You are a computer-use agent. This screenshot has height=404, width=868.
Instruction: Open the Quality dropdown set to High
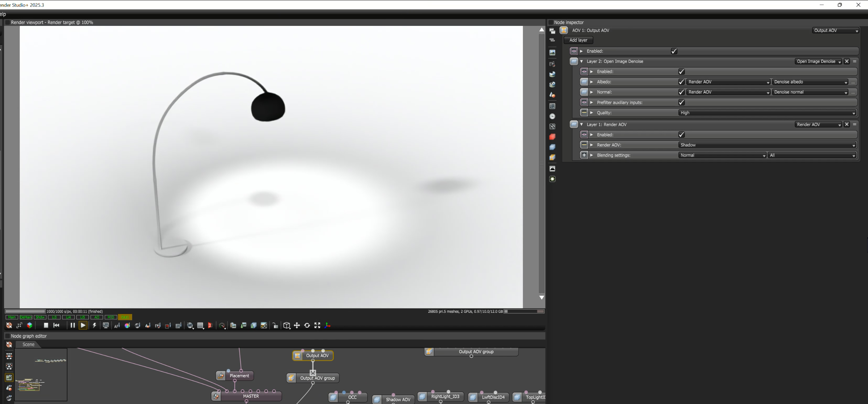tap(766, 113)
